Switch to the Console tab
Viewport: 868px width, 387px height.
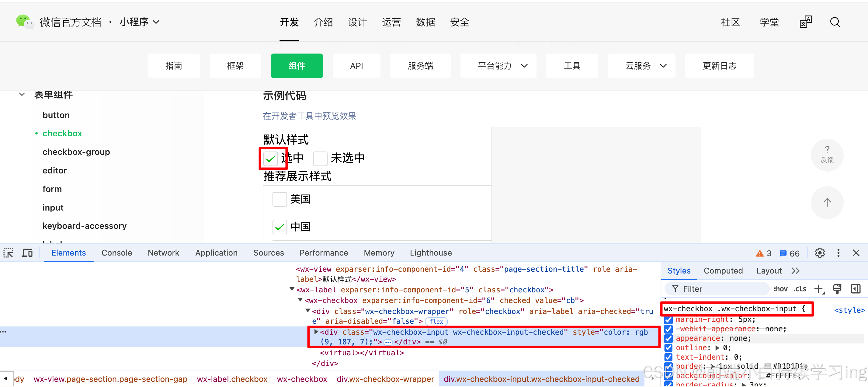pyautogui.click(x=116, y=253)
